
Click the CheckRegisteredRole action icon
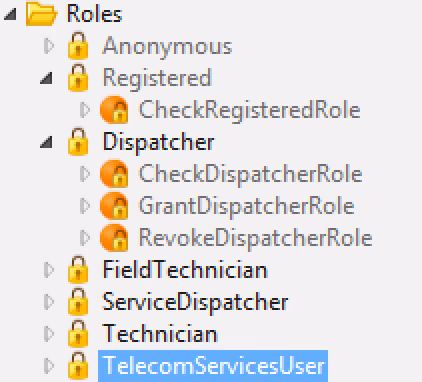point(114,110)
